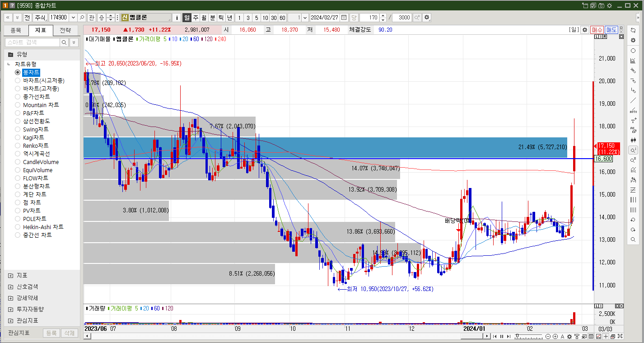
Task: Select the 삼선전환도 chart type
Action: click(x=18, y=121)
